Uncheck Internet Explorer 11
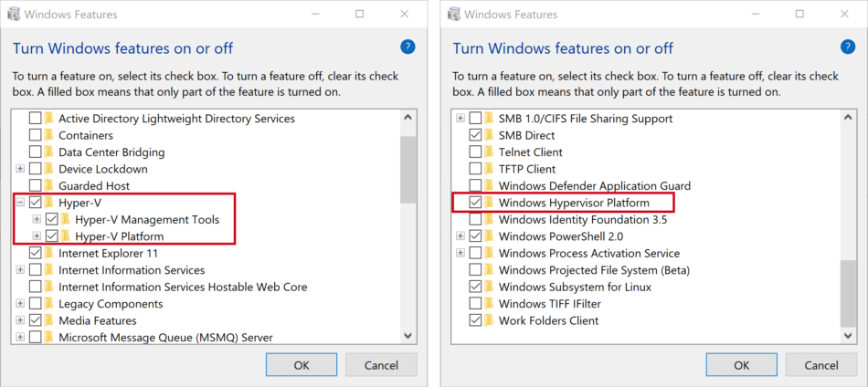 click(x=35, y=253)
